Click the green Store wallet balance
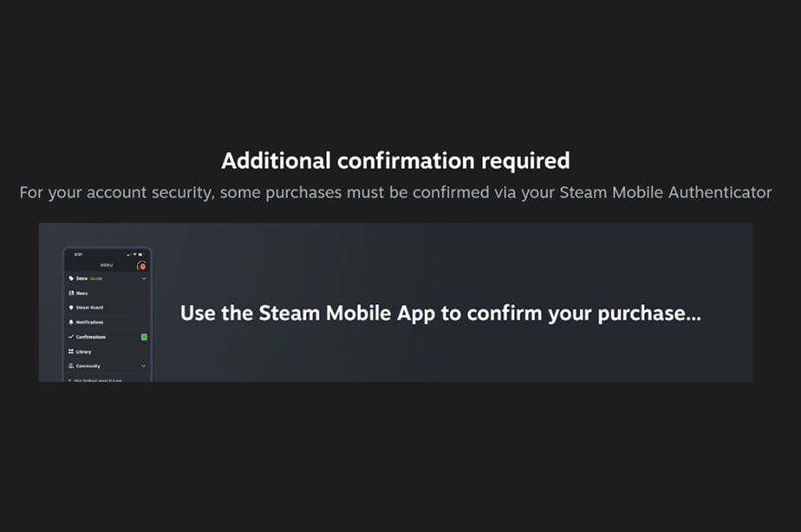 (96, 279)
